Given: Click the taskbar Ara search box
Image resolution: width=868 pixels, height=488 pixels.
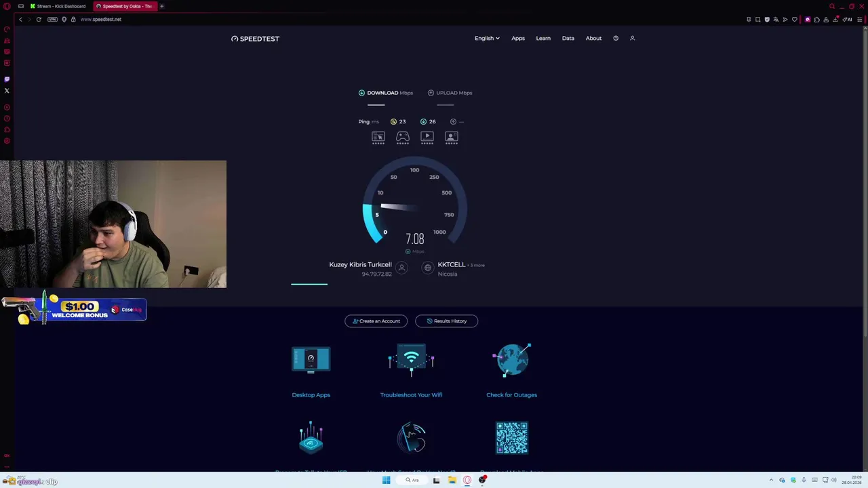Looking at the screenshot, I should 412,481.
